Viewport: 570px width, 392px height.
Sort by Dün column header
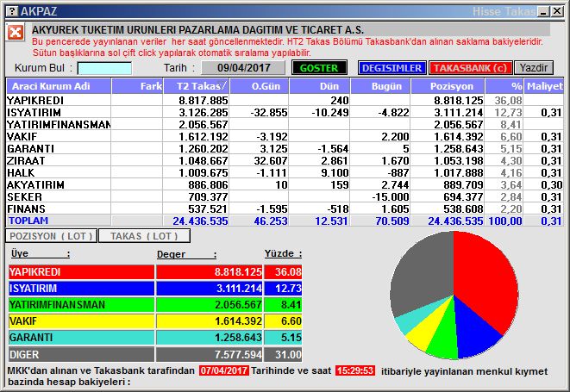(320, 86)
